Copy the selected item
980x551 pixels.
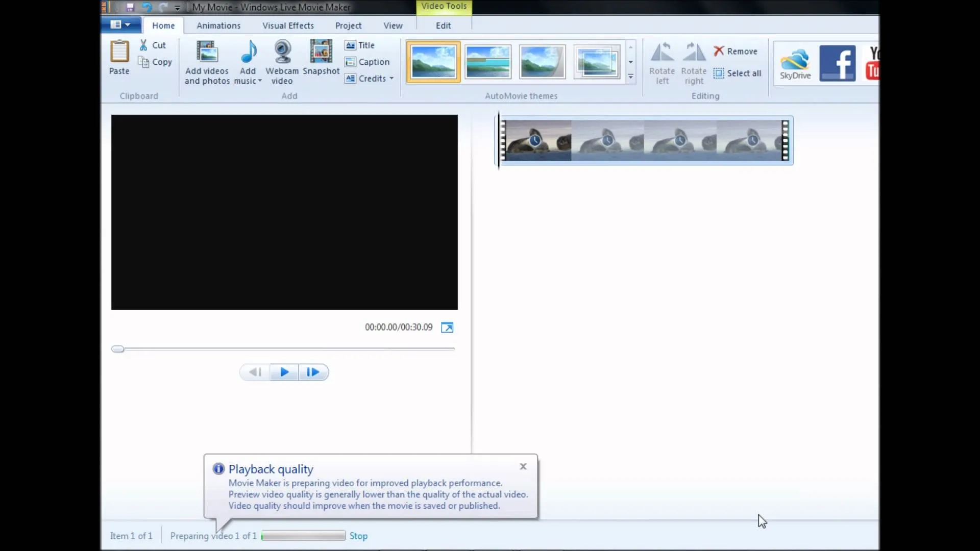[155, 62]
